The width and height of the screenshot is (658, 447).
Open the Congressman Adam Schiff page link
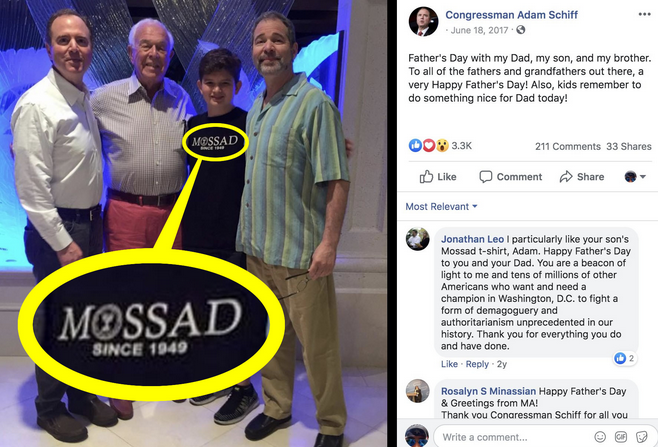click(x=511, y=15)
